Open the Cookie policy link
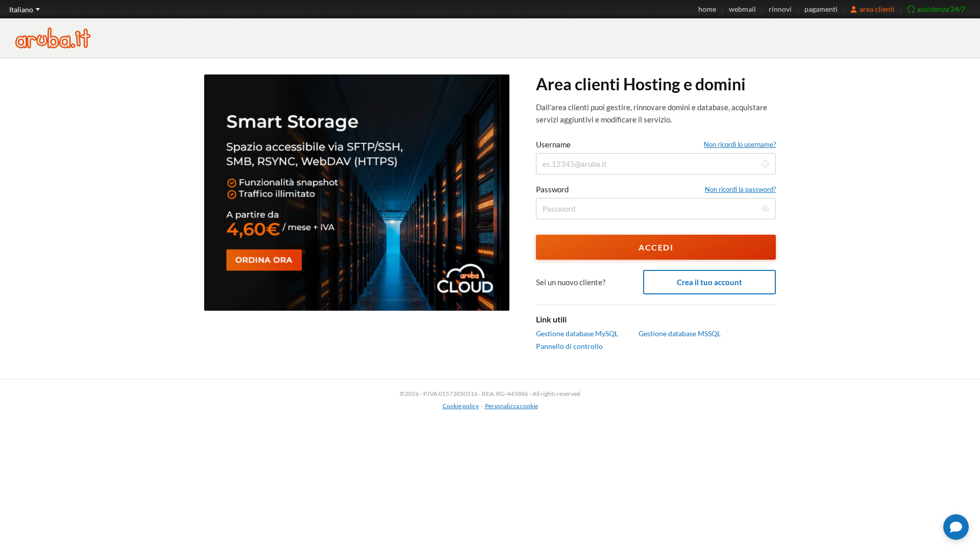The width and height of the screenshot is (980, 551). tap(460, 406)
